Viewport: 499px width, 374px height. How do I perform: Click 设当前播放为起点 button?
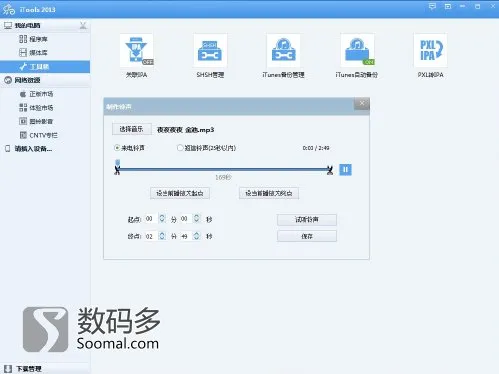[x=180, y=193]
